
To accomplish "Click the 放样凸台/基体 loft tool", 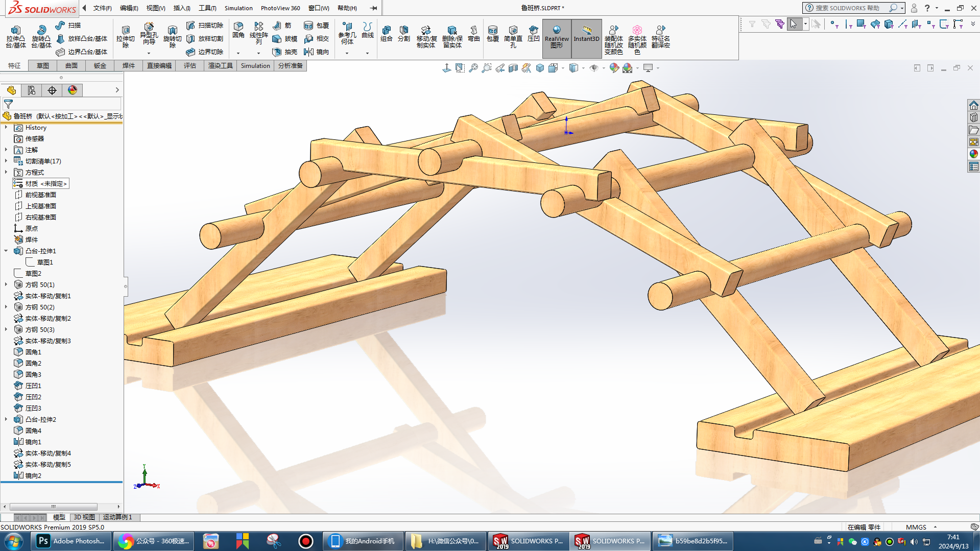I will pyautogui.click(x=82, y=38).
